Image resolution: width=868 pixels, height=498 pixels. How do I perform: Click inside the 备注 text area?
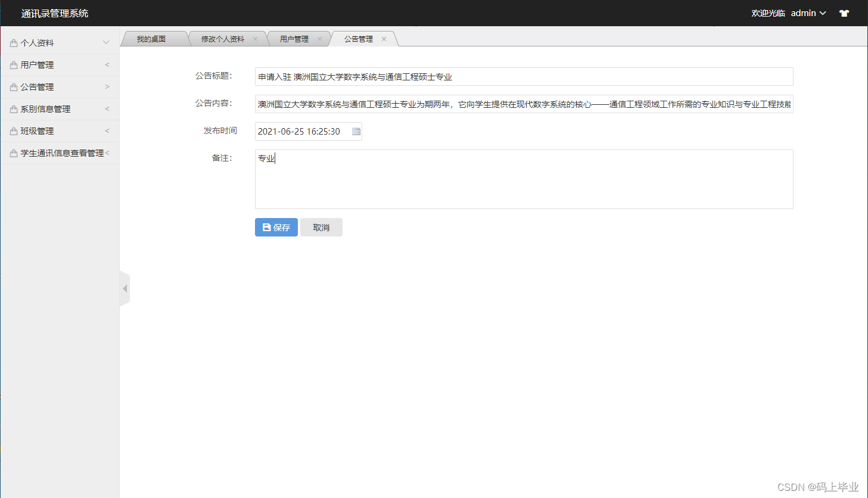point(523,179)
